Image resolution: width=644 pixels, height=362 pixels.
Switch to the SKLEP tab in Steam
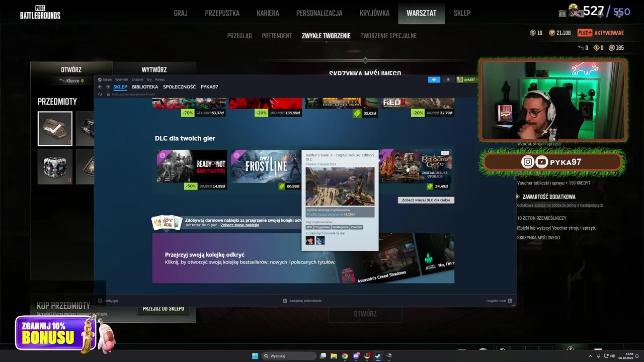[120, 87]
